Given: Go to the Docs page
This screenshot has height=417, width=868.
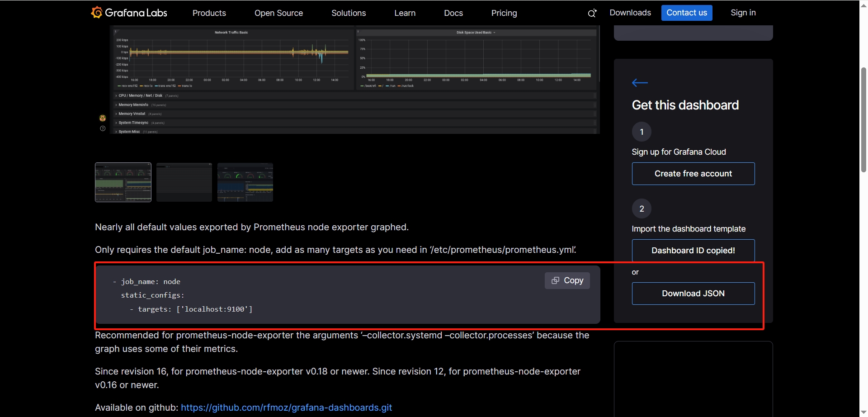Looking at the screenshot, I should (x=453, y=13).
